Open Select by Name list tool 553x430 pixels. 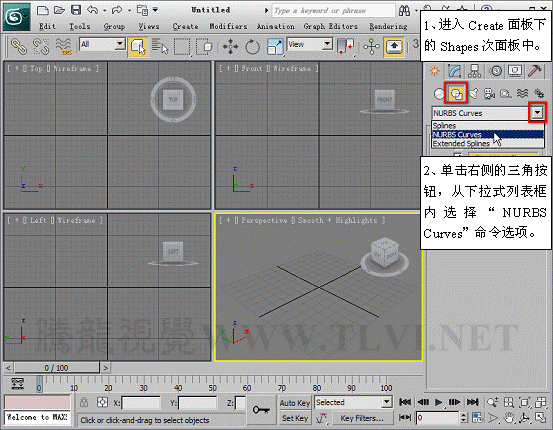coord(160,47)
